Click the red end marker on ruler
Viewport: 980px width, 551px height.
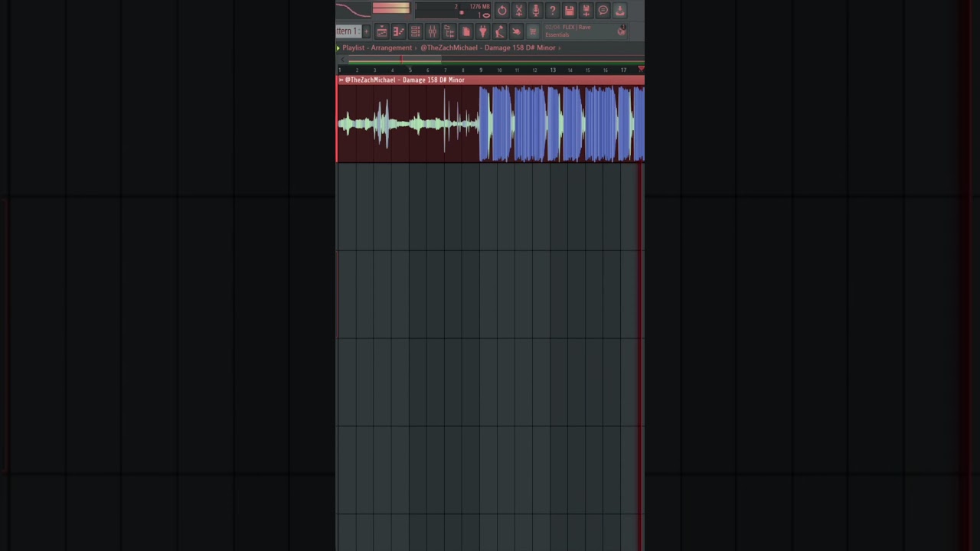(641, 70)
